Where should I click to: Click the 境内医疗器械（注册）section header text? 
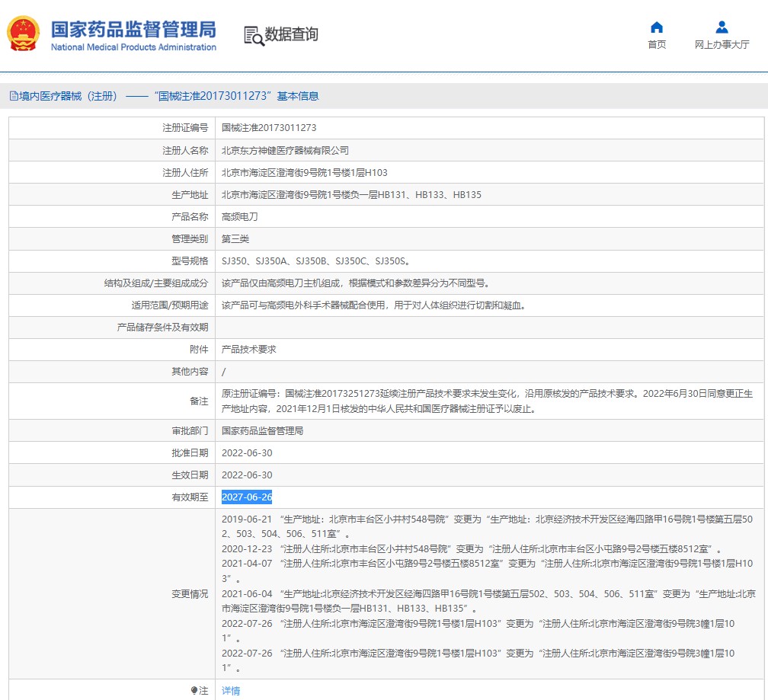click(69, 96)
